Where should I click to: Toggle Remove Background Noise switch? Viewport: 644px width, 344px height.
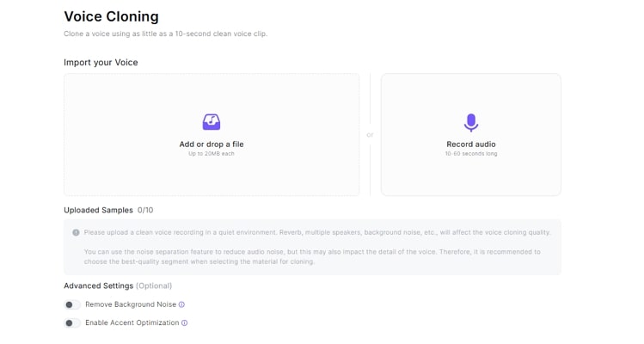72,304
